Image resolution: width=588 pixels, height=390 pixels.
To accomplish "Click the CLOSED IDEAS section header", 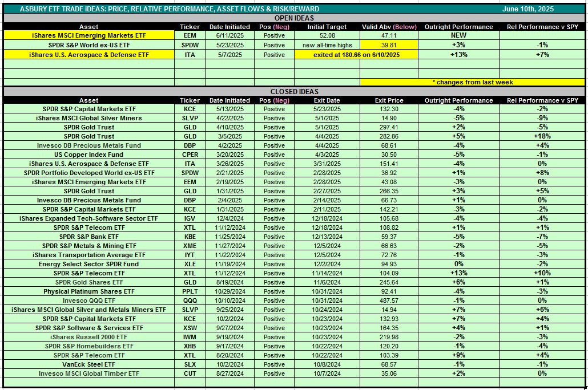I will 293,91.
